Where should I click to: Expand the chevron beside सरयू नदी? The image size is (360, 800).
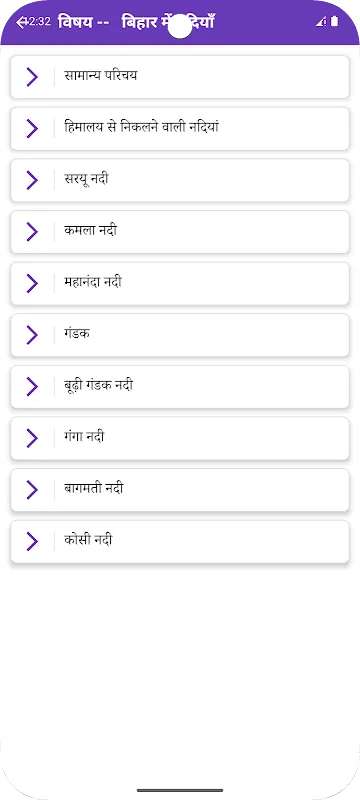tap(32, 180)
